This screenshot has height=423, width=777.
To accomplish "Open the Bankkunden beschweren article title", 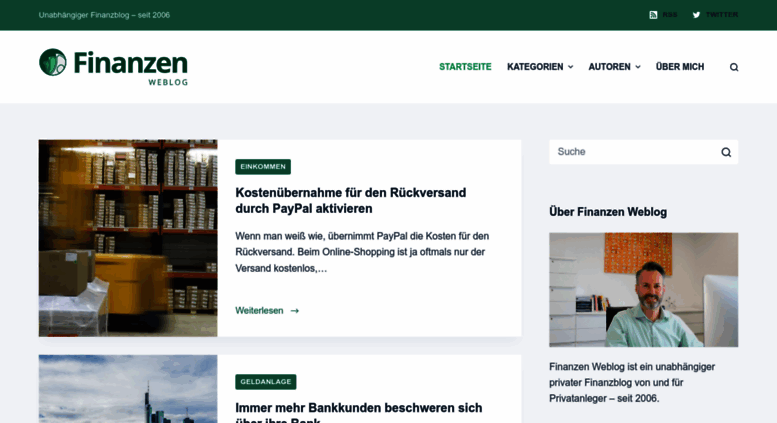I will [358, 412].
